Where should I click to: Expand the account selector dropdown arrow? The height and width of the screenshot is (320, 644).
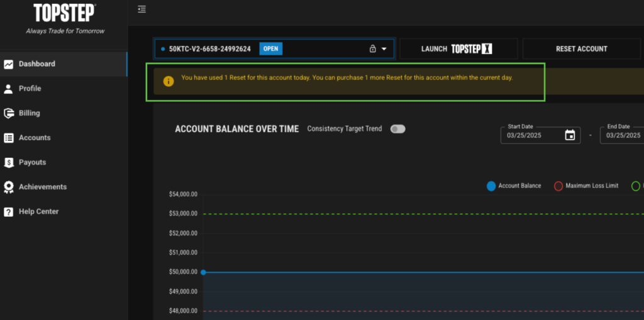pyautogui.click(x=384, y=49)
